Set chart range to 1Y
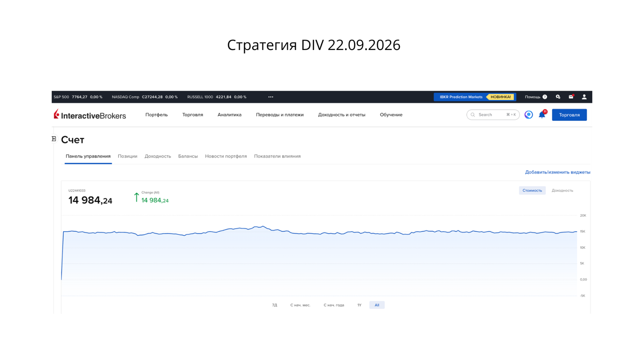644x362 pixels. pos(359,305)
